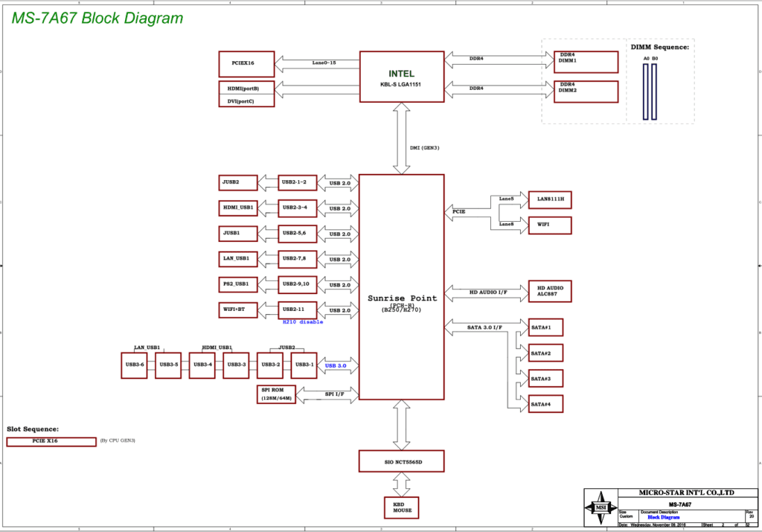The width and height of the screenshot is (762, 532).
Task: Click the JUSB1 connector block
Action: tap(238, 234)
